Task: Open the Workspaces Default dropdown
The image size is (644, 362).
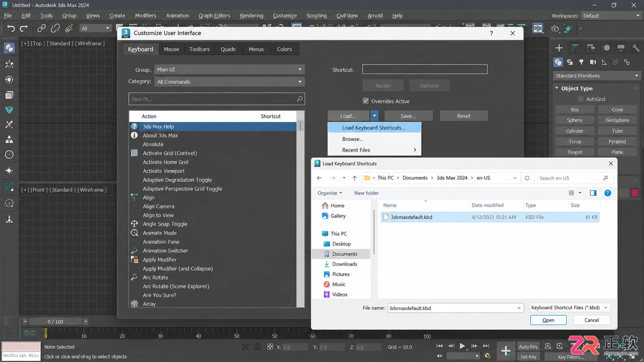Action: (x=611, y=16)
